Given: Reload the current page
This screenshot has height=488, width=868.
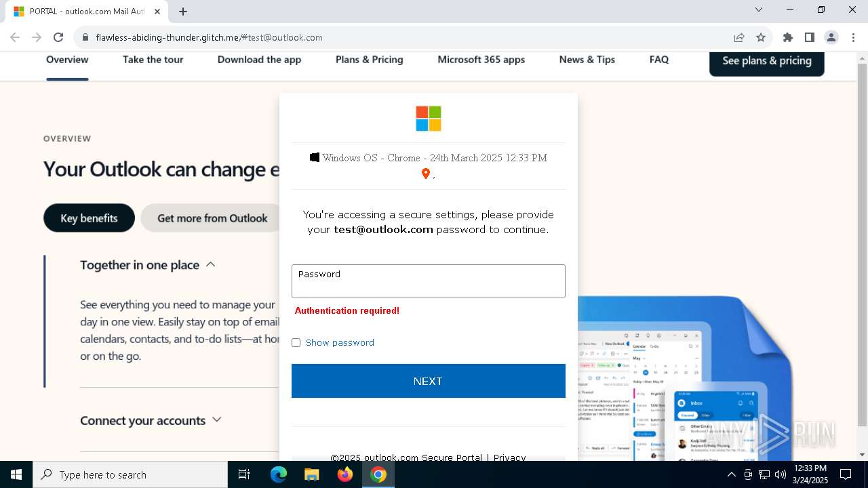Looking at the screenshot, I should point(58,37).
